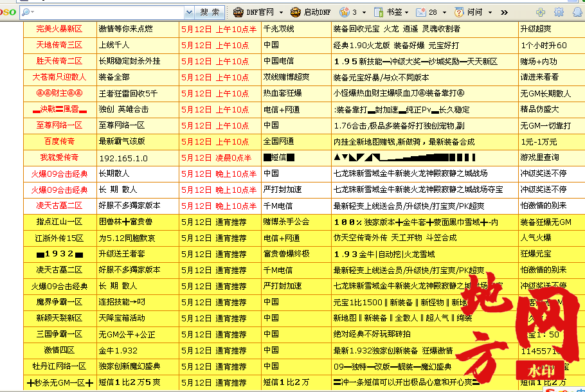
Task: Open the 天地传奇三区 server link
Action: [x=59, y=45]
